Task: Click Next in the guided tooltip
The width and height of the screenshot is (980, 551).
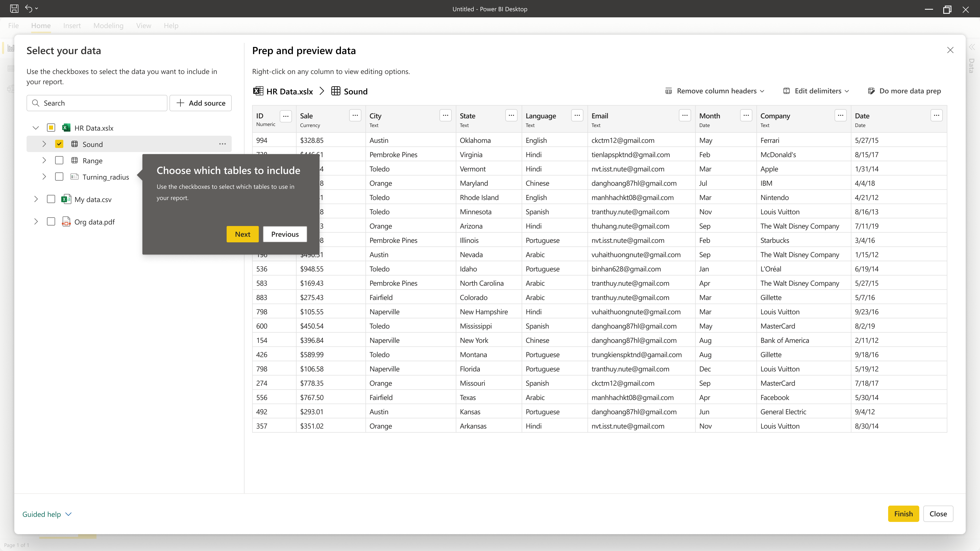Action: pos(242,234)
